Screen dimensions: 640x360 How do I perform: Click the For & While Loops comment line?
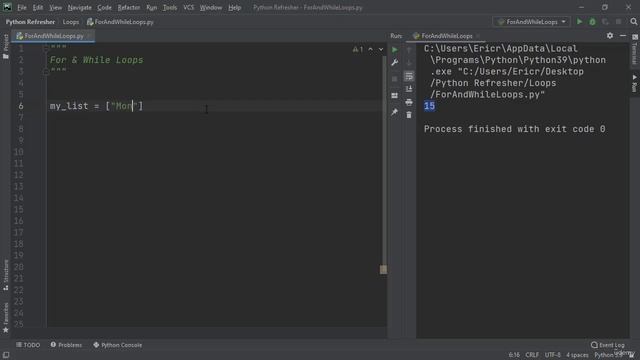pos(96,60)
